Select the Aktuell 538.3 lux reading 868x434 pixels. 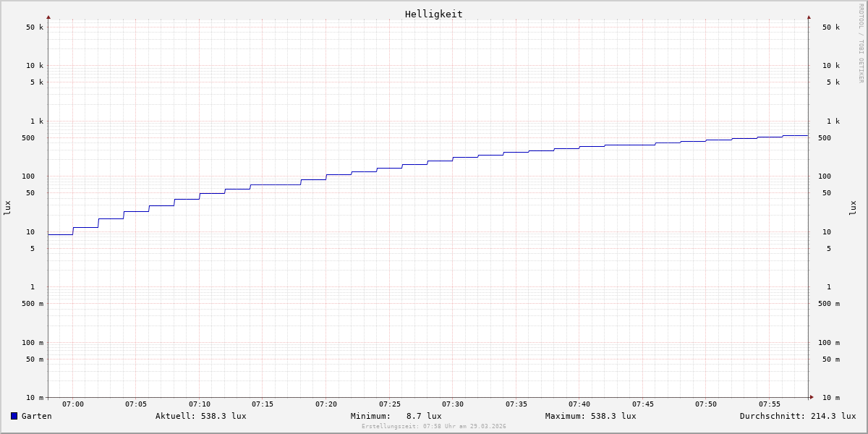tap(200, 416)
